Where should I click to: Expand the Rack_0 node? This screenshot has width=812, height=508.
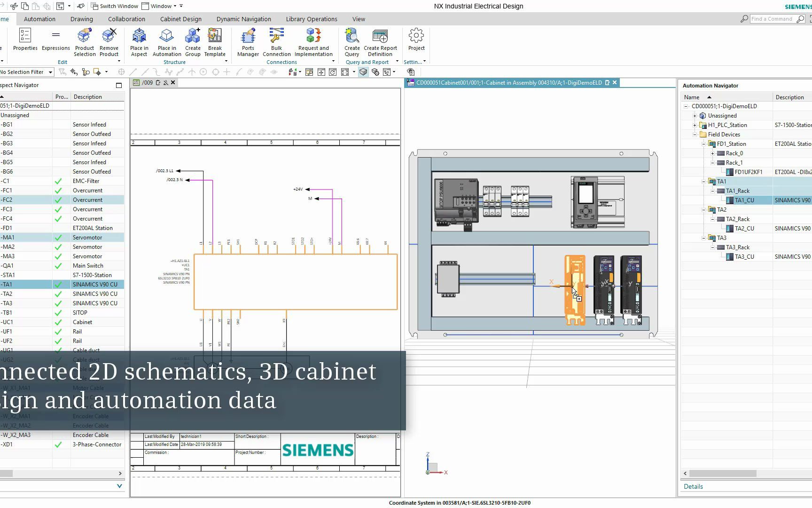click(712, 153)
